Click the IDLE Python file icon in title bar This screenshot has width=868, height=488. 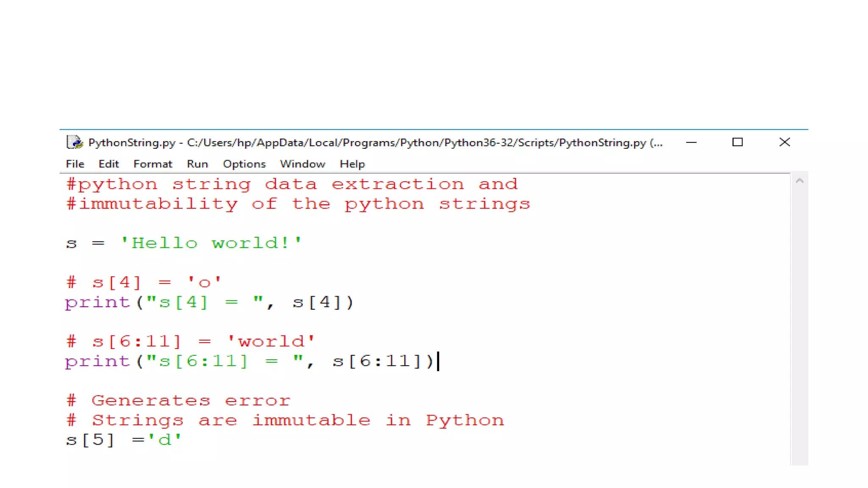75,142
